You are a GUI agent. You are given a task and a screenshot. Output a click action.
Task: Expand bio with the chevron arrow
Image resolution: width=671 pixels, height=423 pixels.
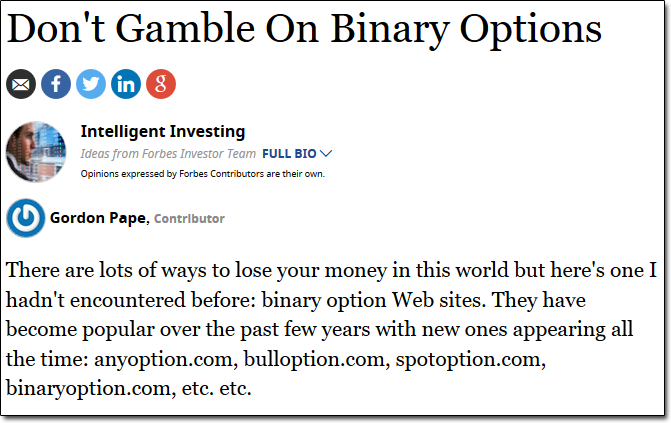click(326, 153)
